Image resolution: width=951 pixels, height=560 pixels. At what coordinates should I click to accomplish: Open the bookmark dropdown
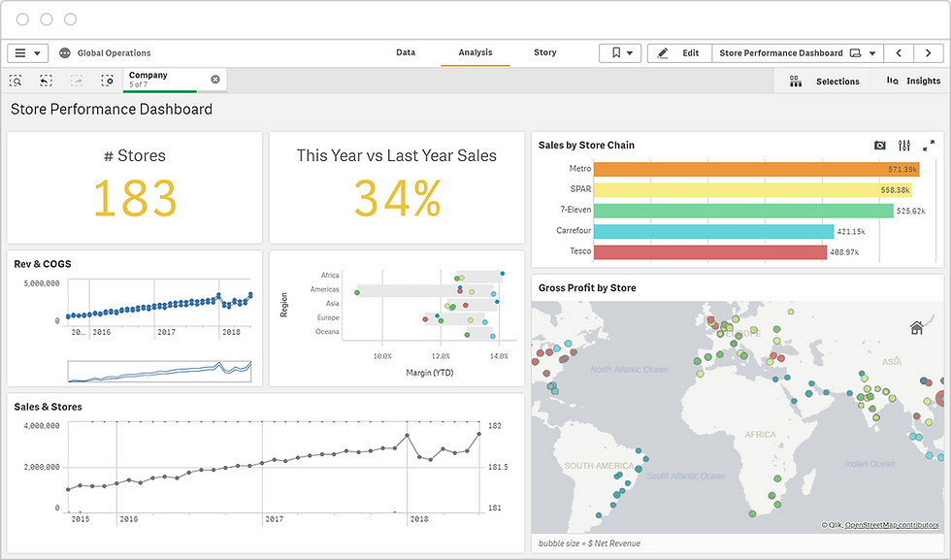coord(620,52)
